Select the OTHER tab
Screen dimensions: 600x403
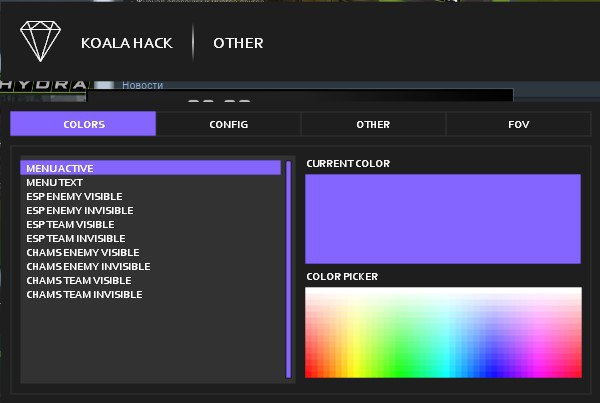click(x=373, y=124)
